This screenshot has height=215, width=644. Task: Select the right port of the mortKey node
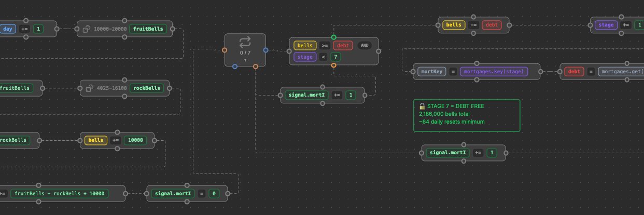coord(540,72)
